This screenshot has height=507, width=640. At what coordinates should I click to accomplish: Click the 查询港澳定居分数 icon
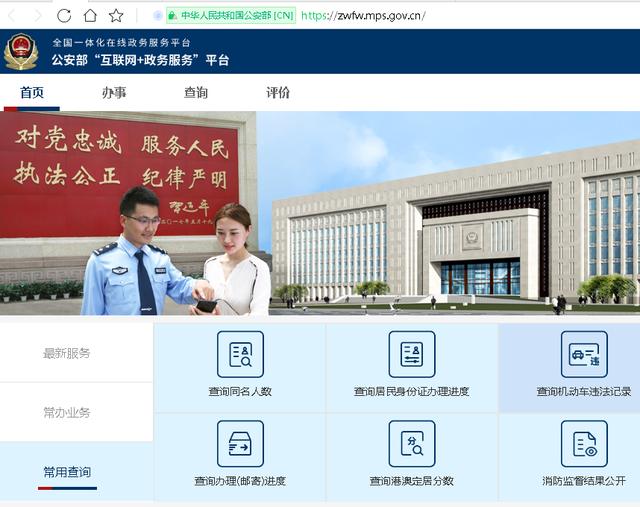point(412,444)
